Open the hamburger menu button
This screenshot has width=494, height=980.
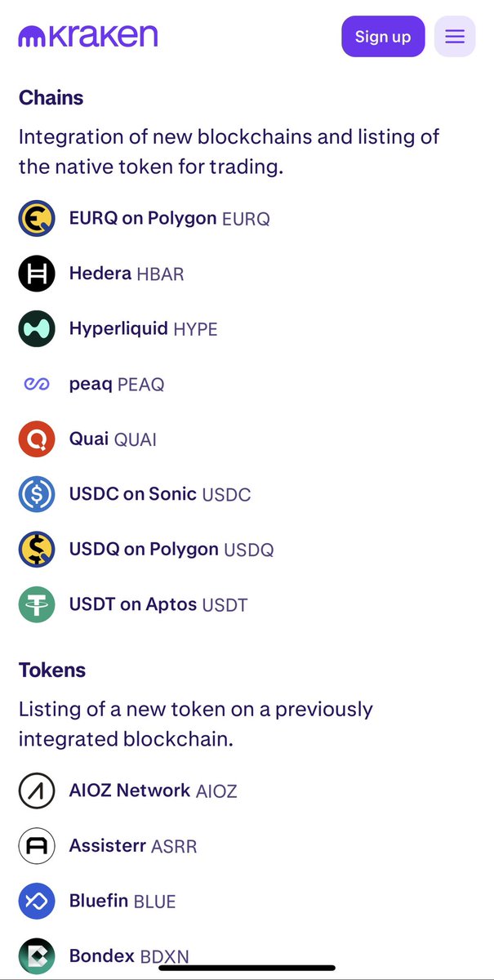455,37
